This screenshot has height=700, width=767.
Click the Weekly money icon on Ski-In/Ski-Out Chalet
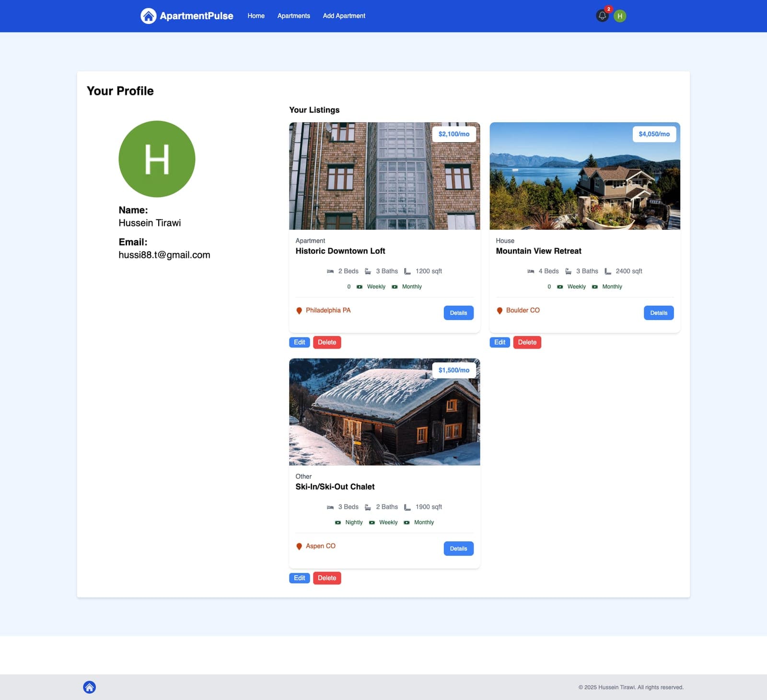pos(372,523)
